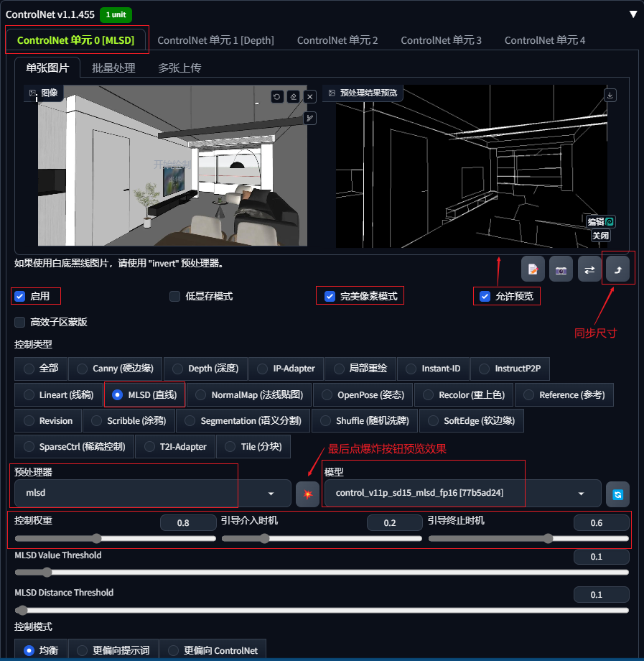Click the 控制权重 value field
Viewport: 644px width, 661px height.
click(188, 523)
